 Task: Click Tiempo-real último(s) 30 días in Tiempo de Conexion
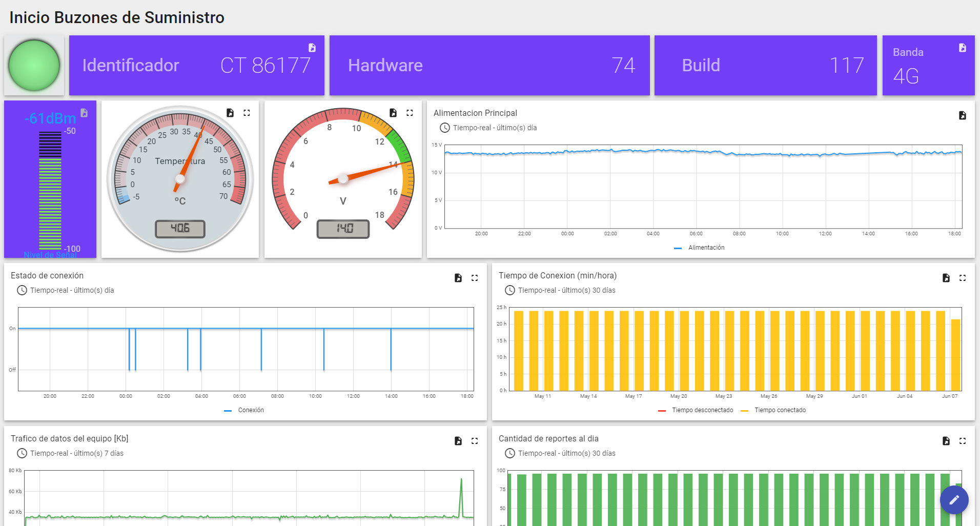click(566, 290)
